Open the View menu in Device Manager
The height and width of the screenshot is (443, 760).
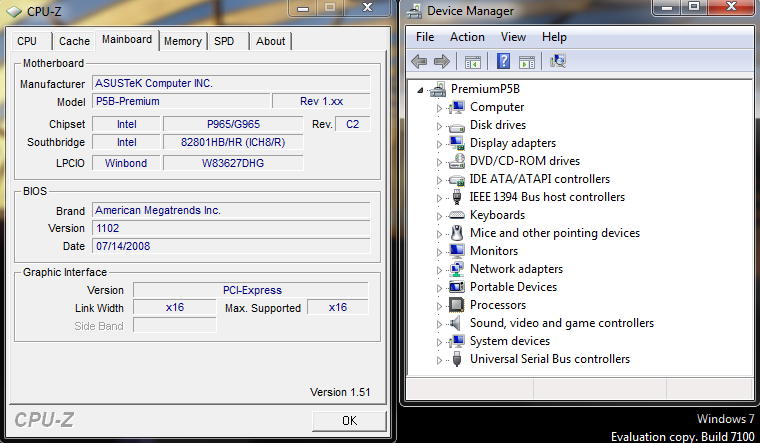click(x=513, y=37)
